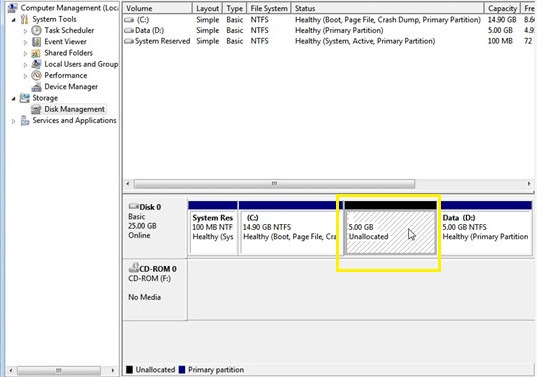Viewport: 537px width, 377px height.
Task: Expand the Task Scheduler node
Action: point(25,31)
